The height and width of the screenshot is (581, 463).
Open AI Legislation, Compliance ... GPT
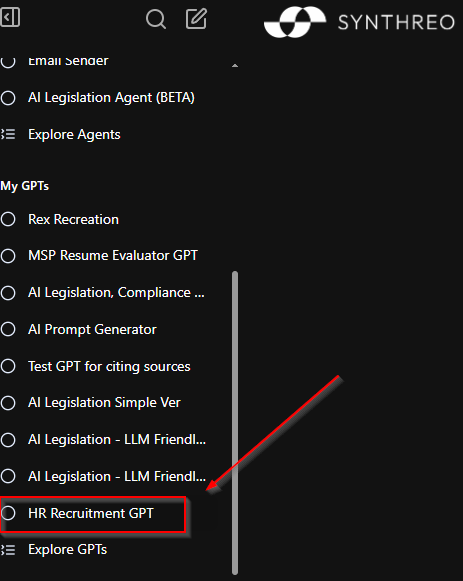coord(116,293)
